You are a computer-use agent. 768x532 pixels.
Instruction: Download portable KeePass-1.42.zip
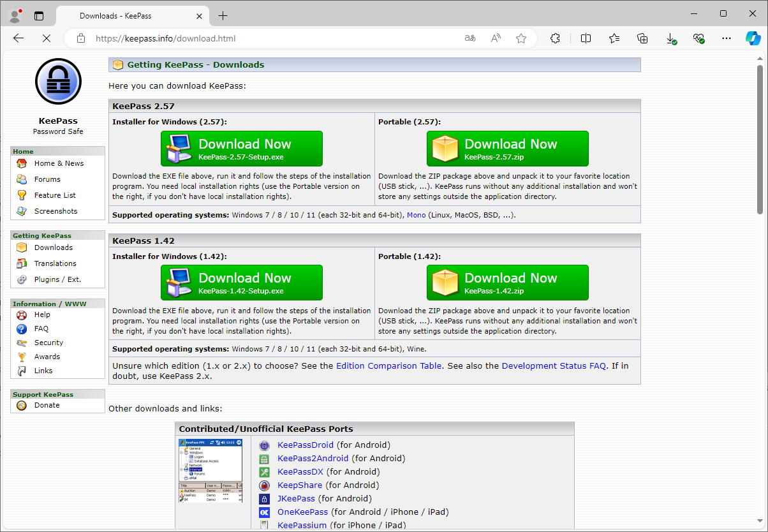tap(508, 283)
